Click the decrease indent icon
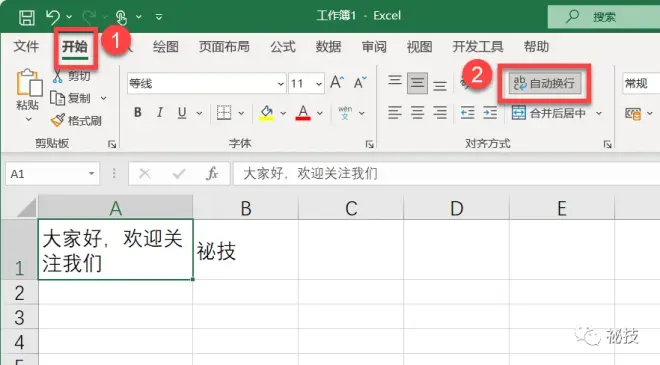 (x=468, y=112)
